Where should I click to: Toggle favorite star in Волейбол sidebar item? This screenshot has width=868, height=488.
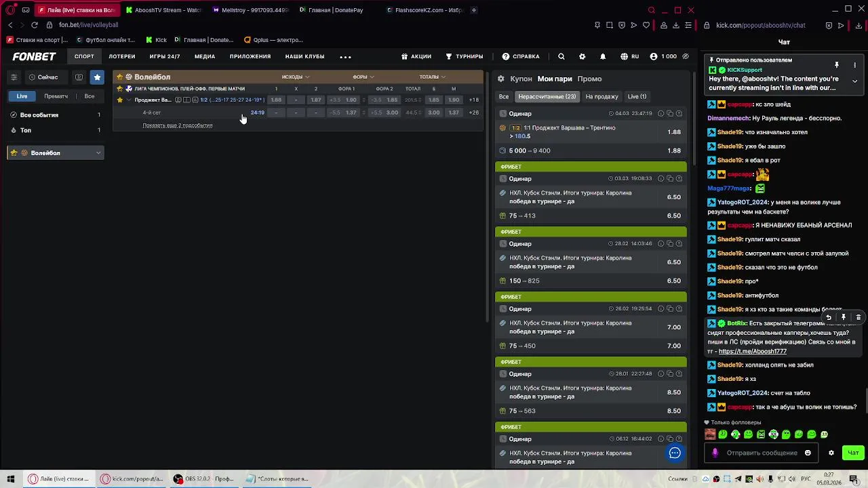[x=14, y=153]
